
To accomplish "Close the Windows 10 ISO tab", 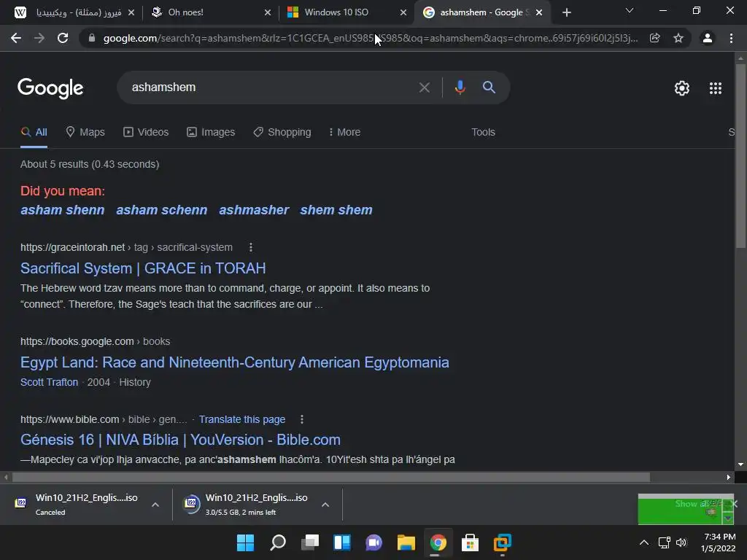I will point(403,12).
